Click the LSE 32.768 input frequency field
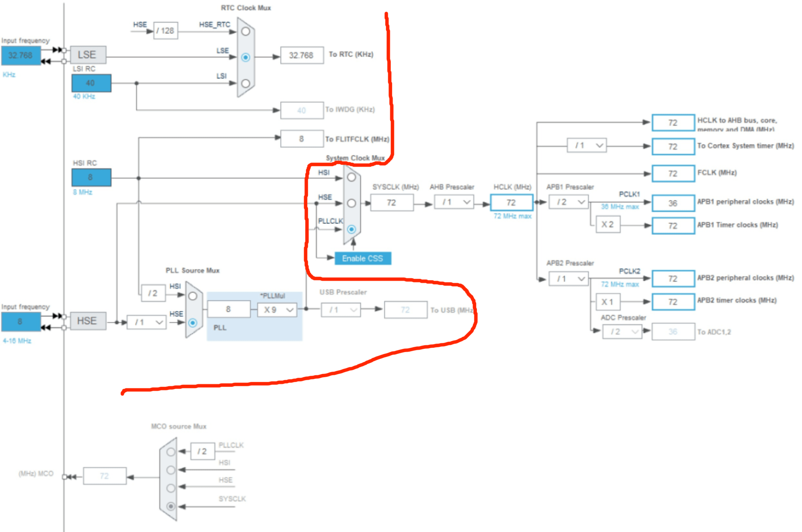The height and width of the screenshot is (532, 802). 20,55
